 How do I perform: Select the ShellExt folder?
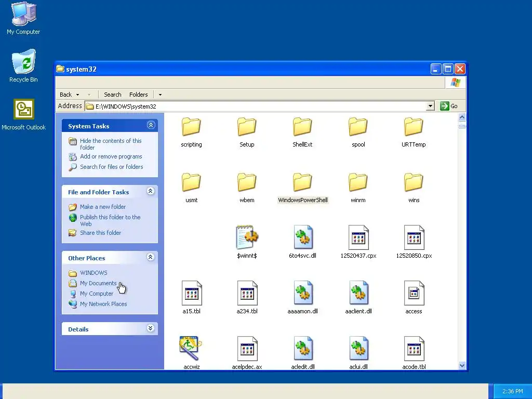click(x=302, y=132)
